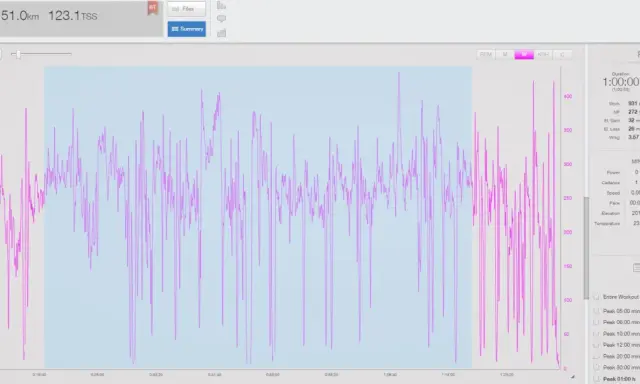Screen dimensions: 640x384
Task: Click the list icon above Entire Workout
Action: (x=636, y=268)
